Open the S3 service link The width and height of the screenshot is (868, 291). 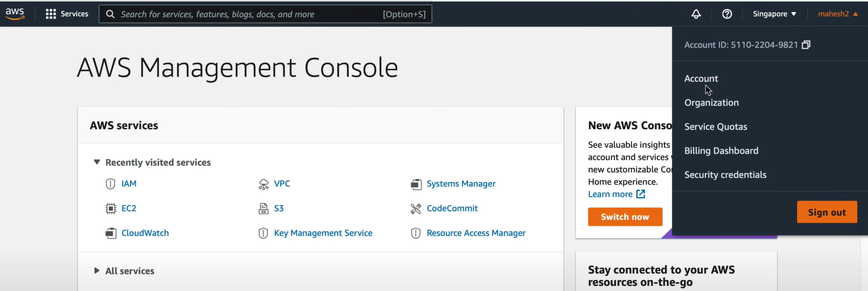pos(278,208)
